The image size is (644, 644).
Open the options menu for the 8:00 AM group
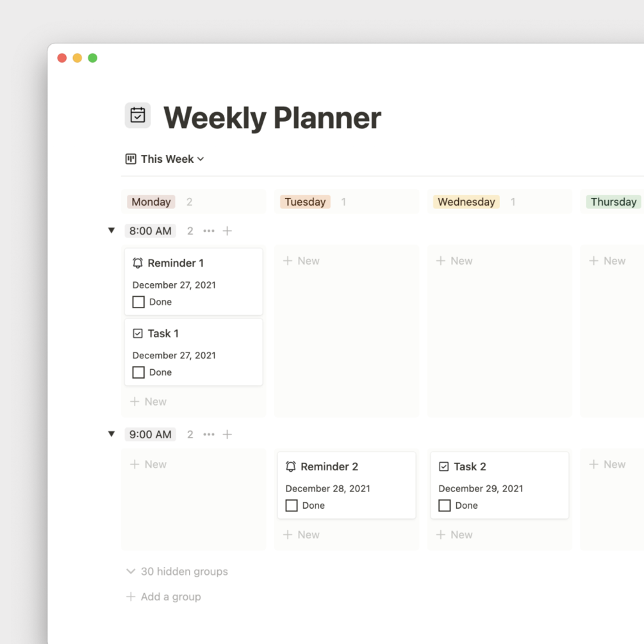pos(208,231)
